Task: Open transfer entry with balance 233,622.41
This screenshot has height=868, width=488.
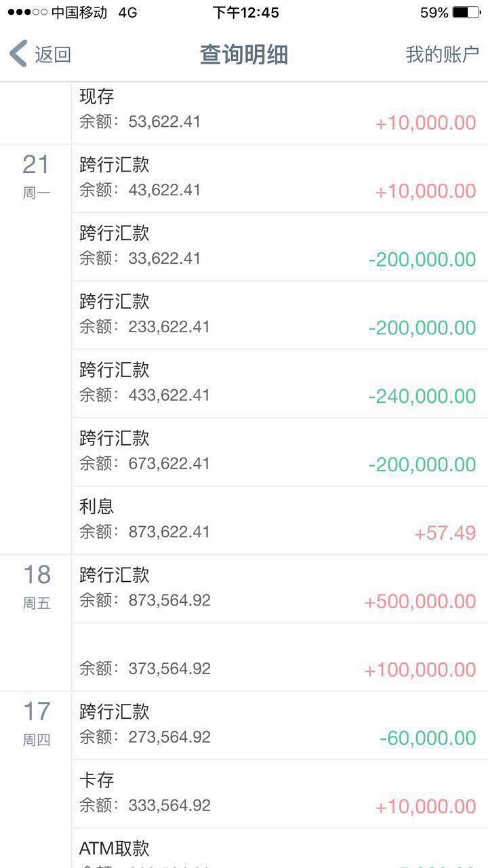Action: (x=279, y=315)
